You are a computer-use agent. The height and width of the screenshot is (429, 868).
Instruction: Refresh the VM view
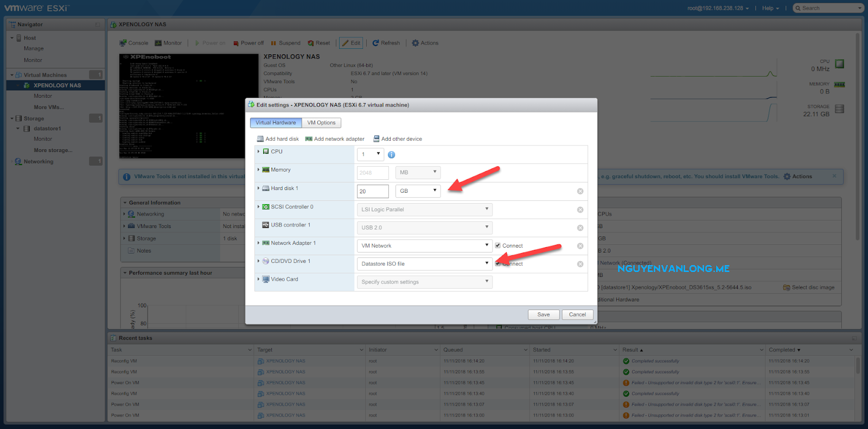[x=386, y=43]
